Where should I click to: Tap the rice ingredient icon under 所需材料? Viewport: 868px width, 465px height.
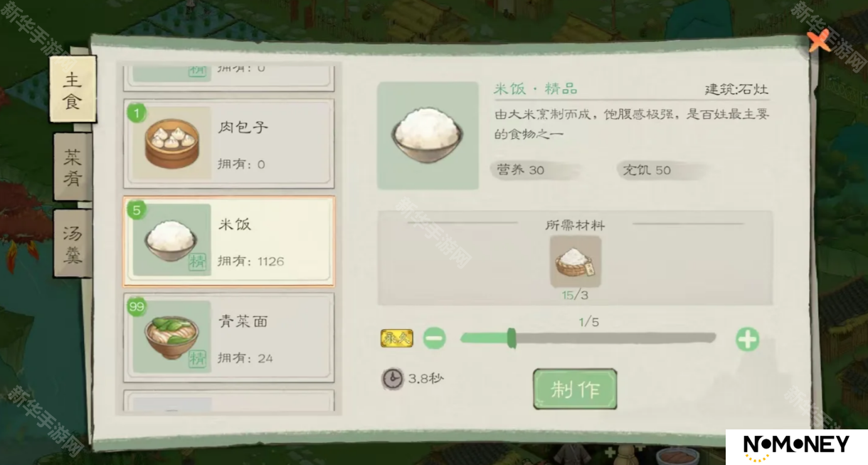576,261
